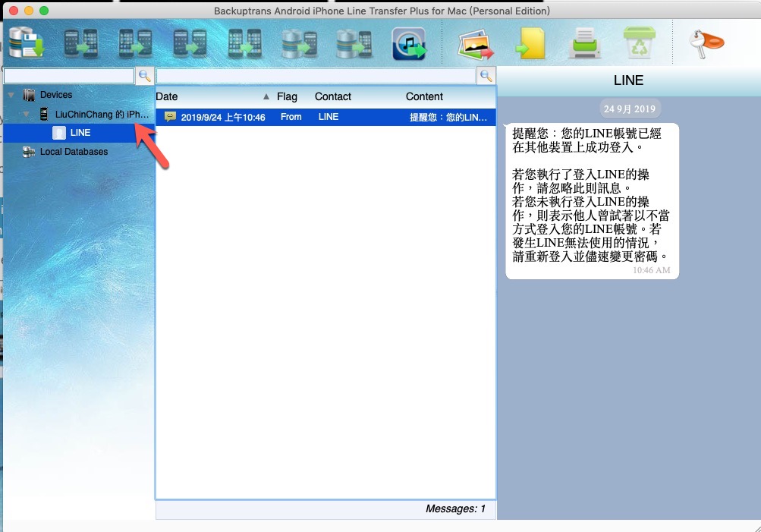Select the Devices tree item
761x532 pixels.
pos(56,95)
